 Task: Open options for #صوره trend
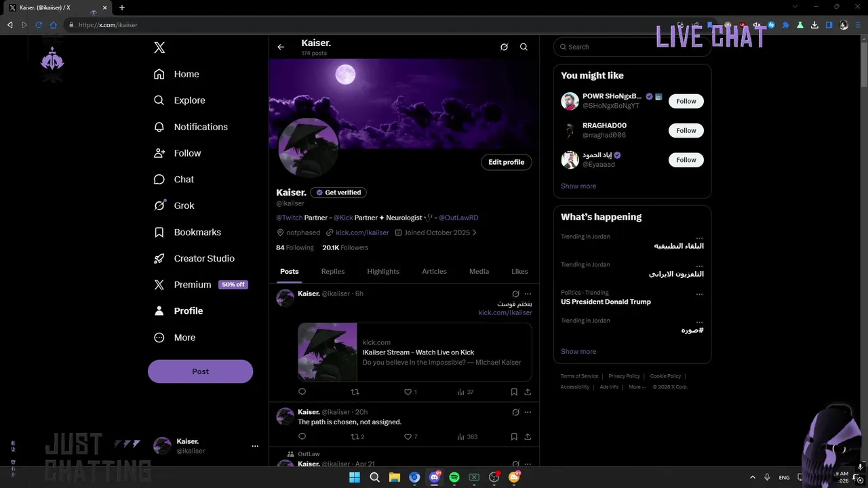point(699,322)
